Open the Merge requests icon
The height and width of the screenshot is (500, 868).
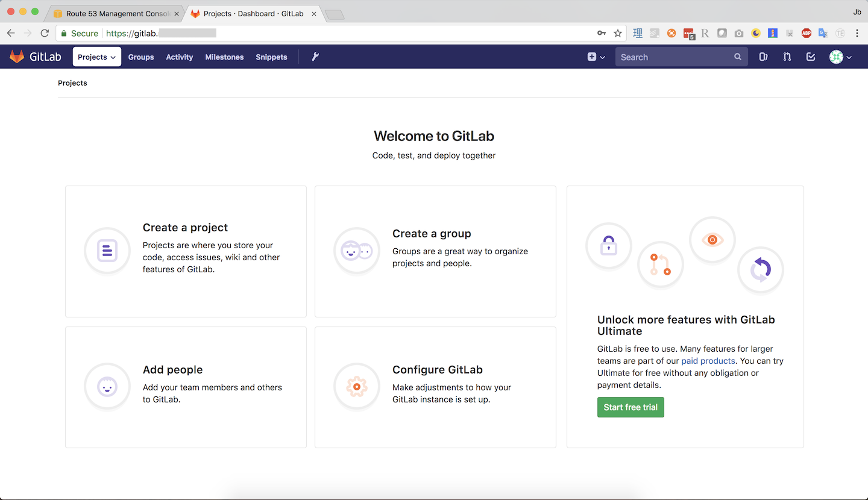pos(787,57)
